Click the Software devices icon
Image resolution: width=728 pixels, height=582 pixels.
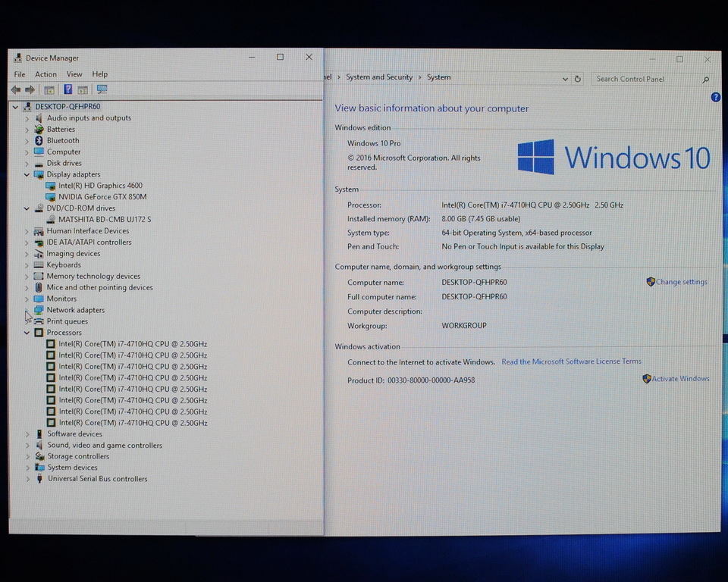click(x=39, y=433)
